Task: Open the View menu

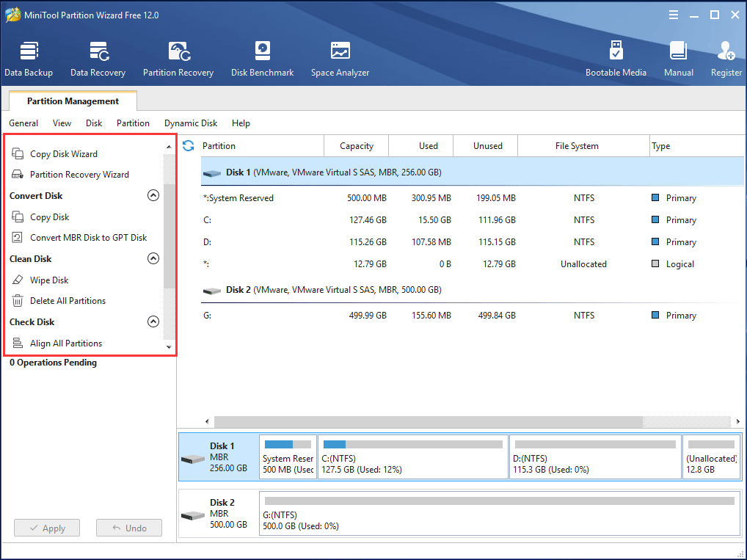Action: point(62,123)
